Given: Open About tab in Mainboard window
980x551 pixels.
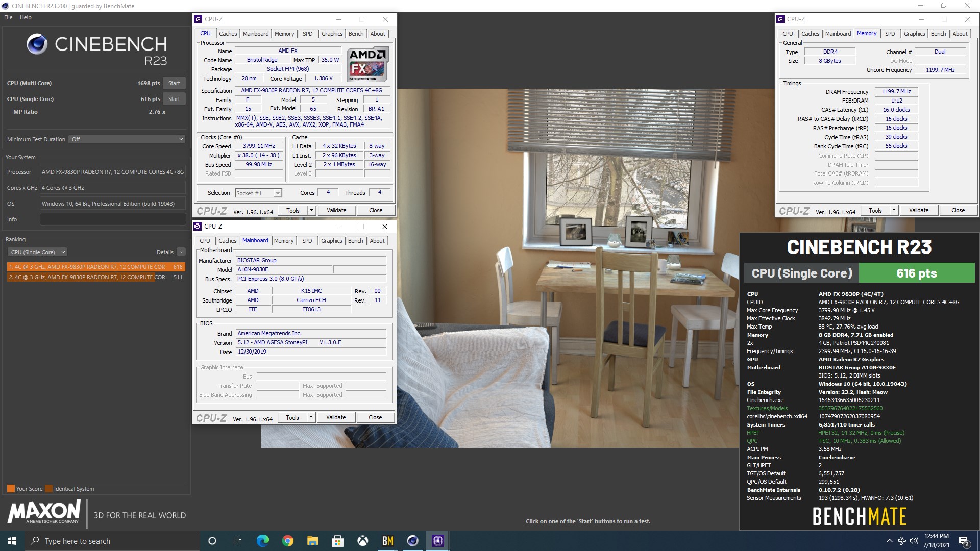Looking at the screenshot, I should [377, 241].
